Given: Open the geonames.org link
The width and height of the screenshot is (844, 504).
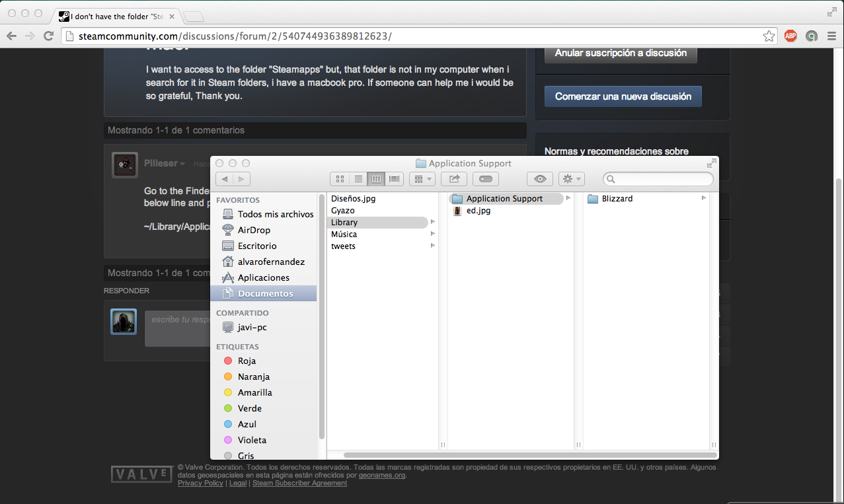Looking at the screenshot, I should (x=382, y=474).
